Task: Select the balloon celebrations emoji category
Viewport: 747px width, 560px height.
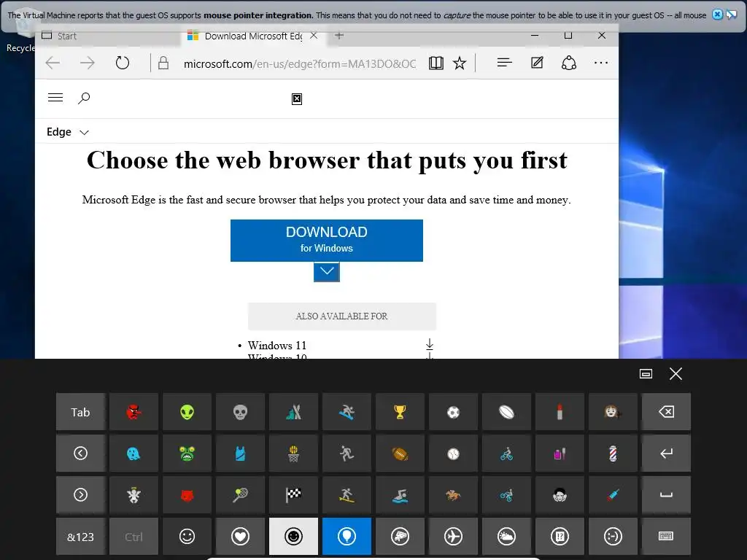Action: (347, 537)
